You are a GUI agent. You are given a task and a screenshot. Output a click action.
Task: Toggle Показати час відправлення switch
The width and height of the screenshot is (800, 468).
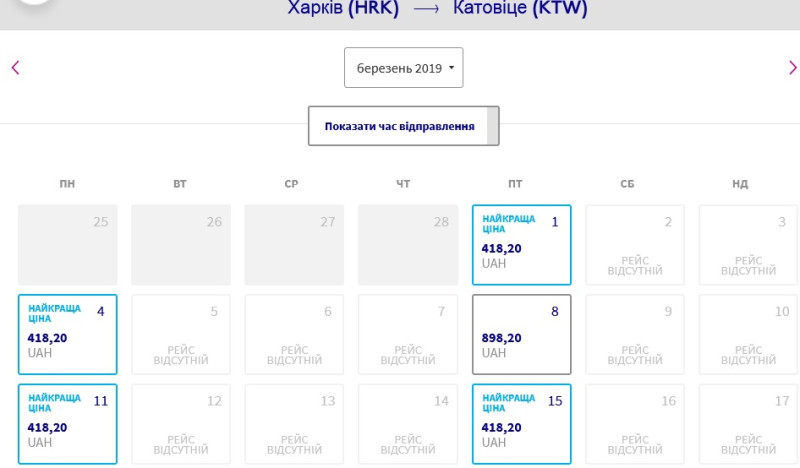(x=403, y=126)
